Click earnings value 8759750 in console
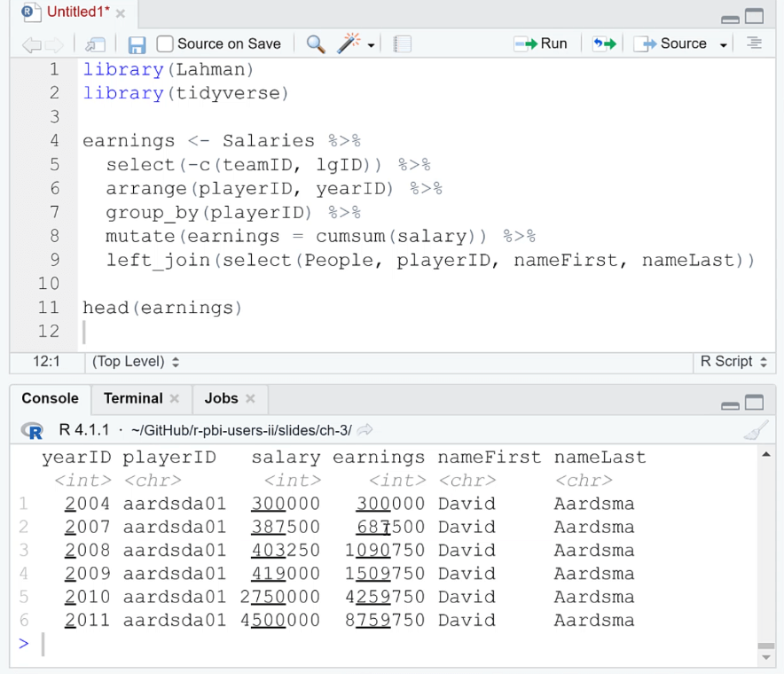This screenshot has width=784, height=674. (x=385, y=621)
